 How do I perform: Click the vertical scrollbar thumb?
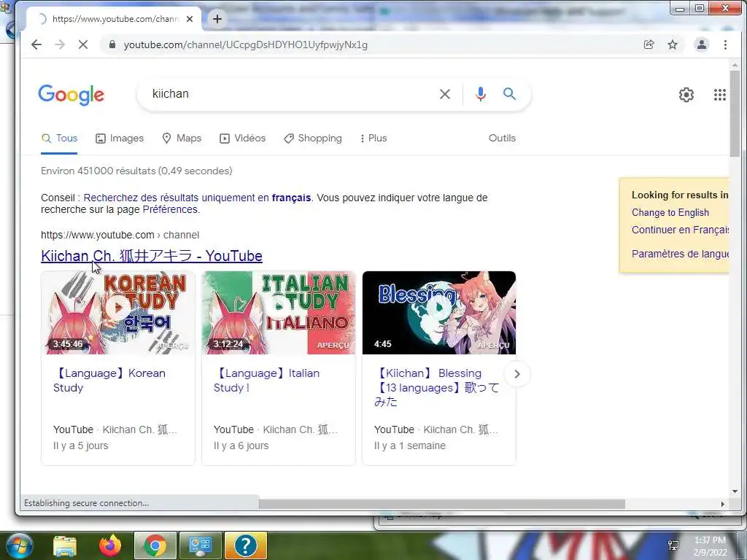pyautogui.click(x=734, y=113)
